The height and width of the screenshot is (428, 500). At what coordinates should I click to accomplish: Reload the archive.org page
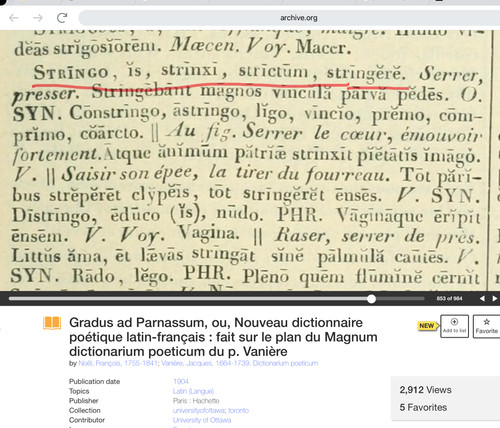(x=62, y=18)
